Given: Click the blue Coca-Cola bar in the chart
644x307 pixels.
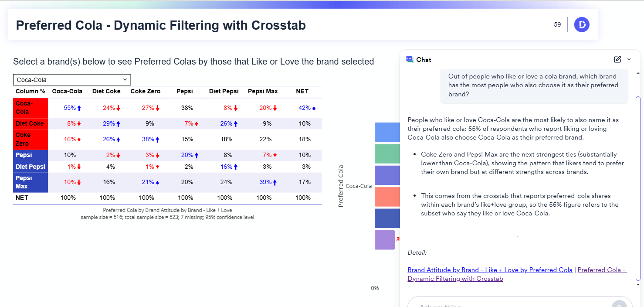Looking at the screenshot, I should (388, 132).
